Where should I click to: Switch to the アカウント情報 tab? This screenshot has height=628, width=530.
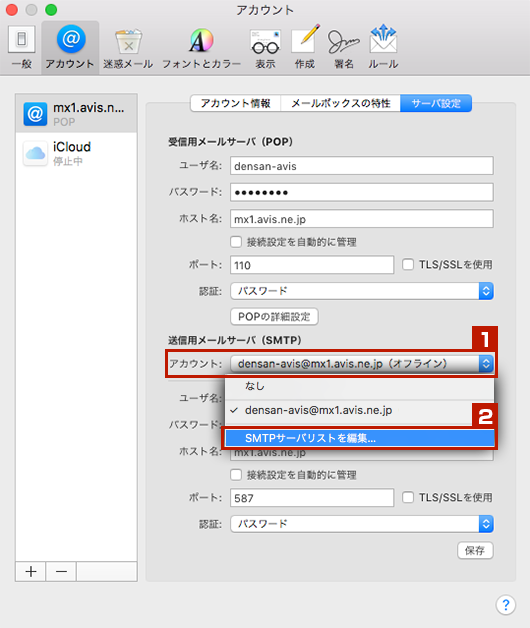coord(236,103)
